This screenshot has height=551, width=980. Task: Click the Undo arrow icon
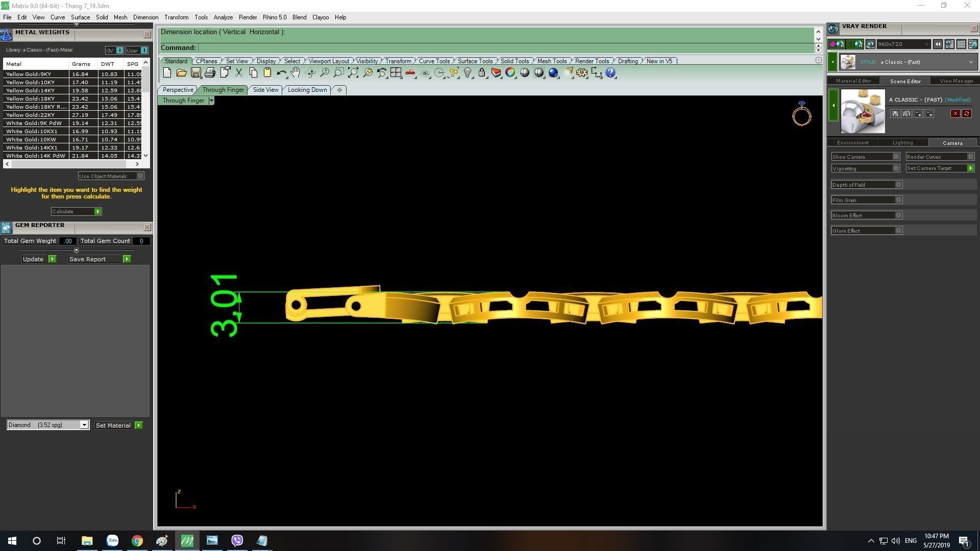(281, 73)
